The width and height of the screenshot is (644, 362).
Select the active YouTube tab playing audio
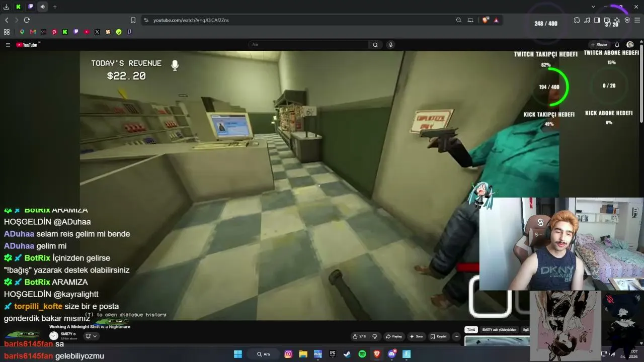click(x=43, y=7)
